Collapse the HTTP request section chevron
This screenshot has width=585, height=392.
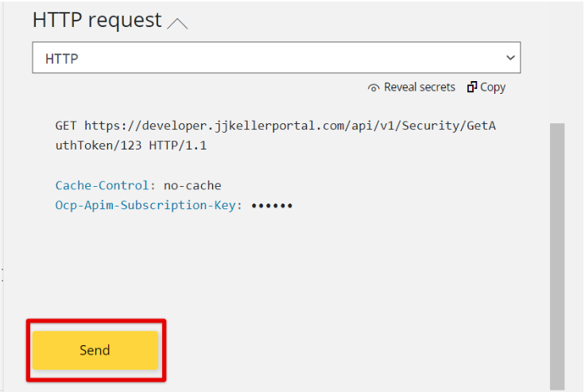tap(177, 24)
